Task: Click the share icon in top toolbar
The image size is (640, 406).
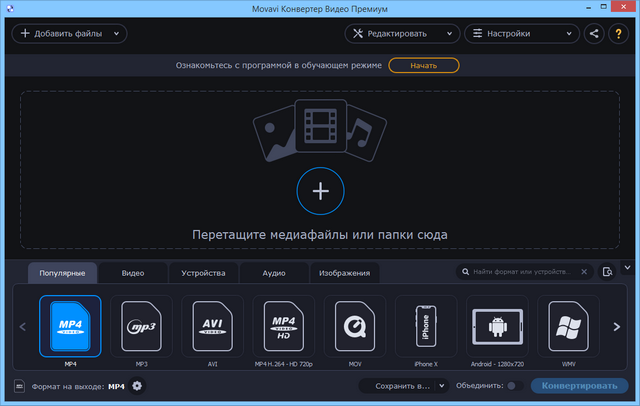Action: (x=595, y=33)
